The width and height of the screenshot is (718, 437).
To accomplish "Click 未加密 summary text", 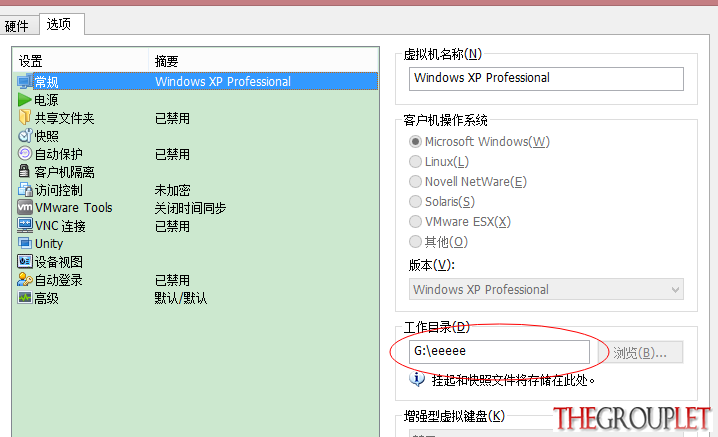I will 172,190.
